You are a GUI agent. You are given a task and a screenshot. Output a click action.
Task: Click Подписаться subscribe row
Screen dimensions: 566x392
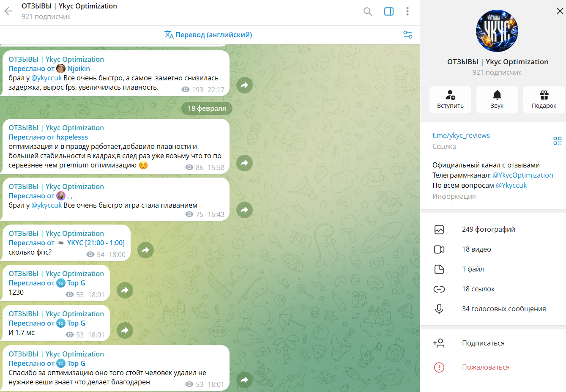tap(493, 343)
